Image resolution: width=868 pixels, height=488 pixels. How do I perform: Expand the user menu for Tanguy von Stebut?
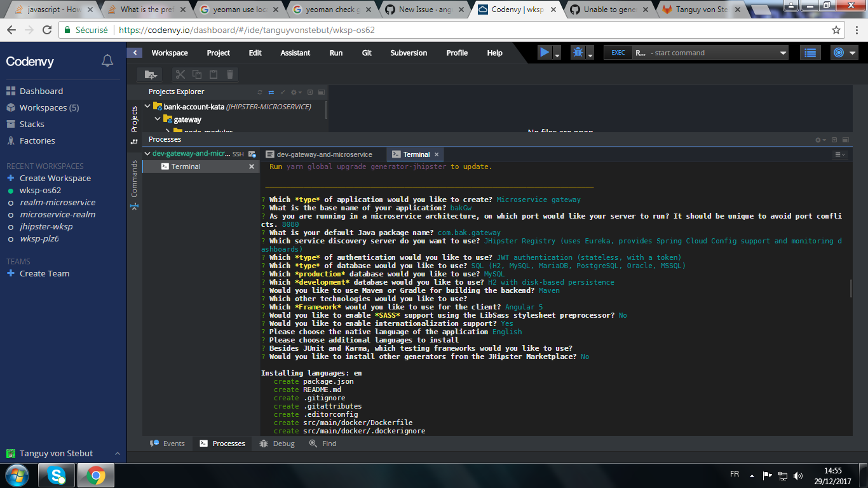(117, 453)
